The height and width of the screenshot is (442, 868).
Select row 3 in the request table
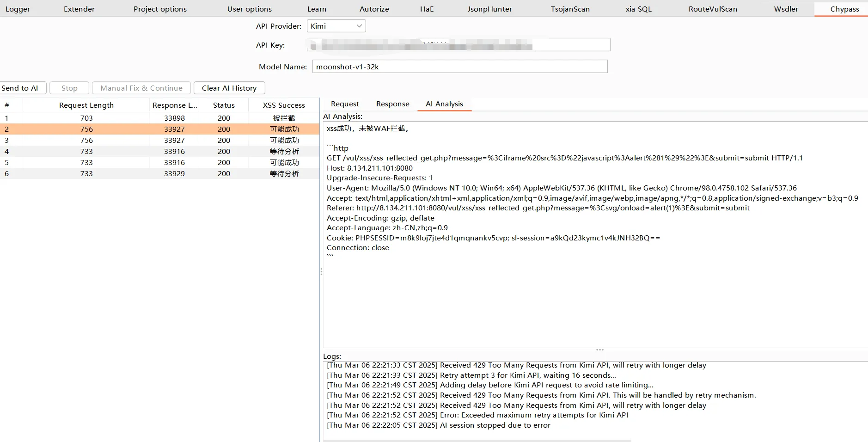[159, 140]
